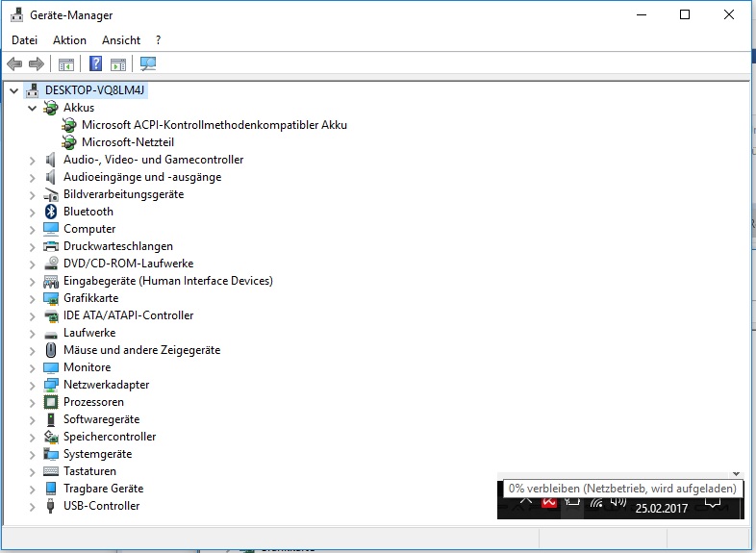
Task: Expand the Grafikkarte category
Action: click(x=33, y=299)
